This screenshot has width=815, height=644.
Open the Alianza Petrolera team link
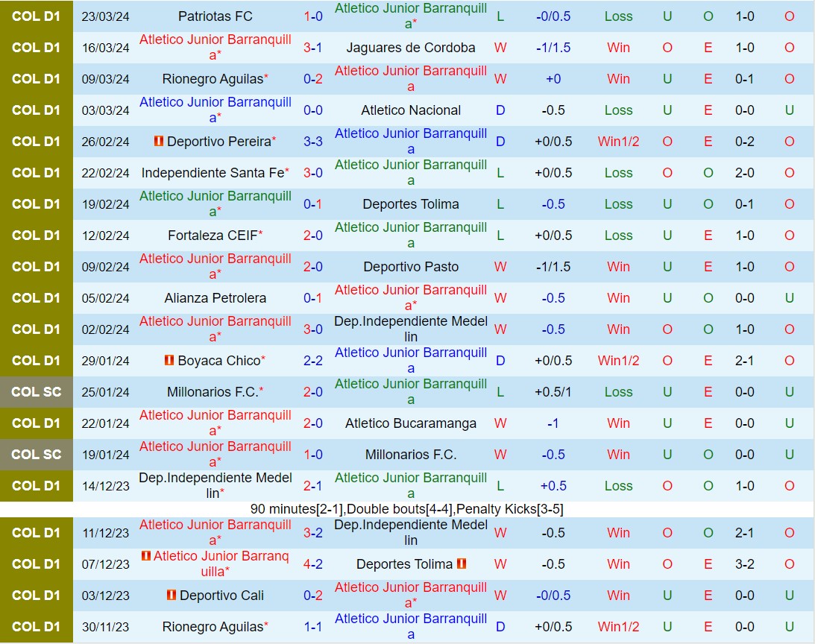click(x=215, y=298)
